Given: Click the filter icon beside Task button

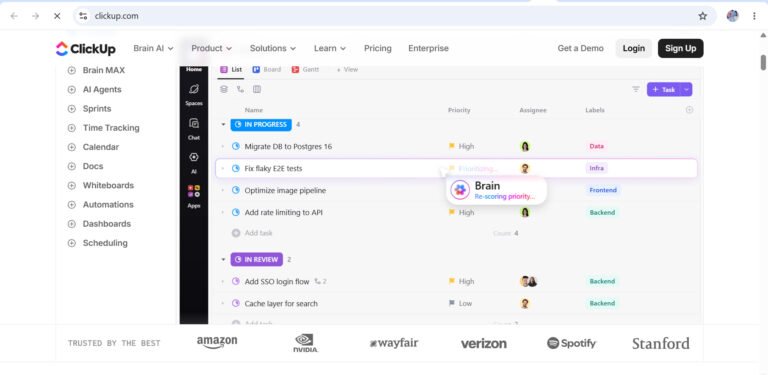Looking at the screenshot, I should pos(636,89).
